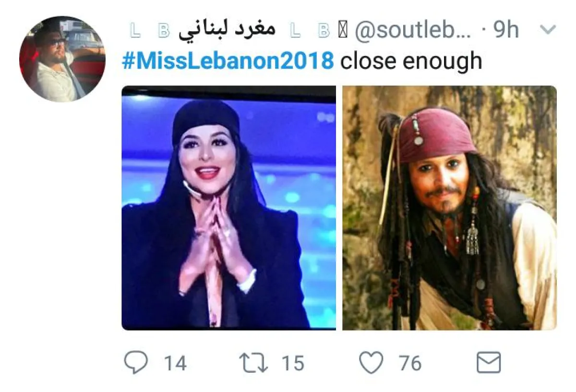This screenshot has width=576, height=392.
Task: Like the tweet with the heart icon
Action: point(372,363)
